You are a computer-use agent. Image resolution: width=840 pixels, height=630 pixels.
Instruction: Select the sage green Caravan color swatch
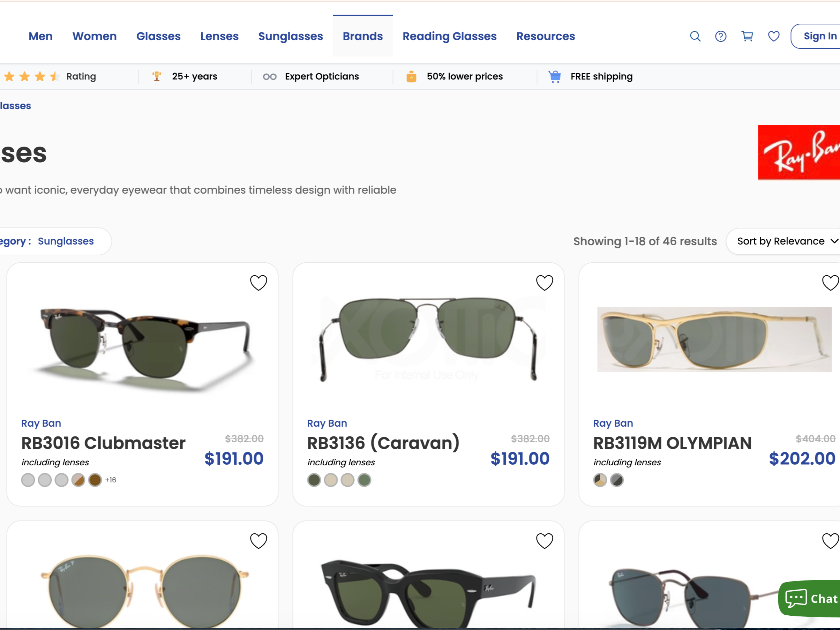(364, 480)
